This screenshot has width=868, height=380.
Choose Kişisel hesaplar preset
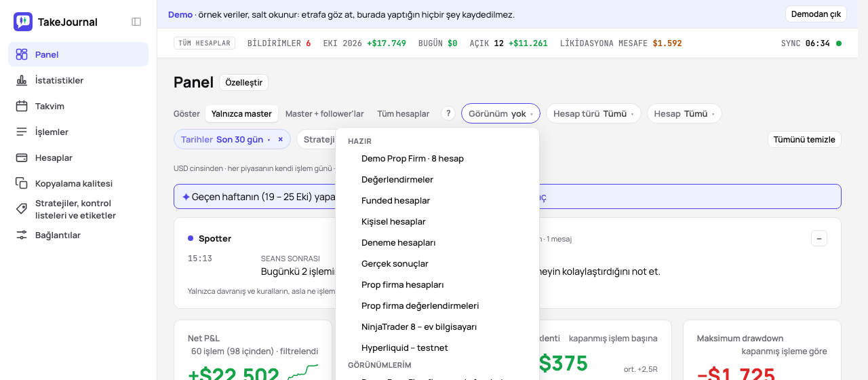pyautogui.click(x=437, y=221)
